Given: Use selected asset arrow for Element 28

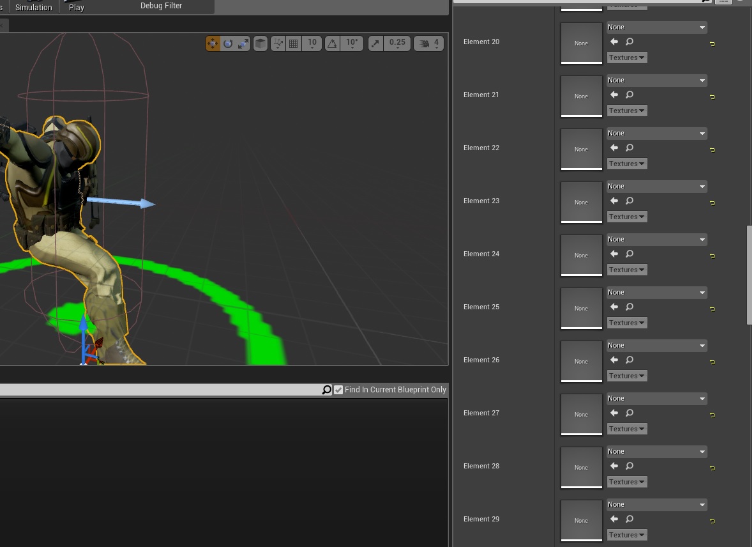Looking at the screenshot, I should (x=614, y=466).
